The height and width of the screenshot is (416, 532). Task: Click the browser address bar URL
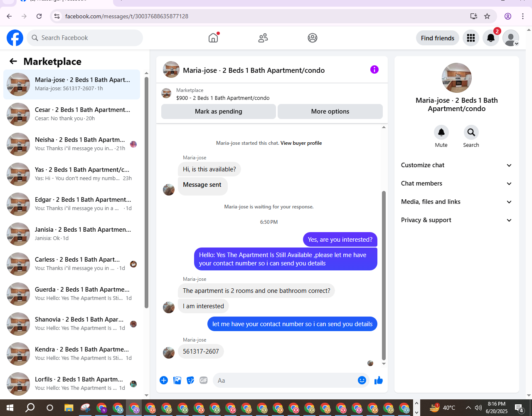point(127,16)
